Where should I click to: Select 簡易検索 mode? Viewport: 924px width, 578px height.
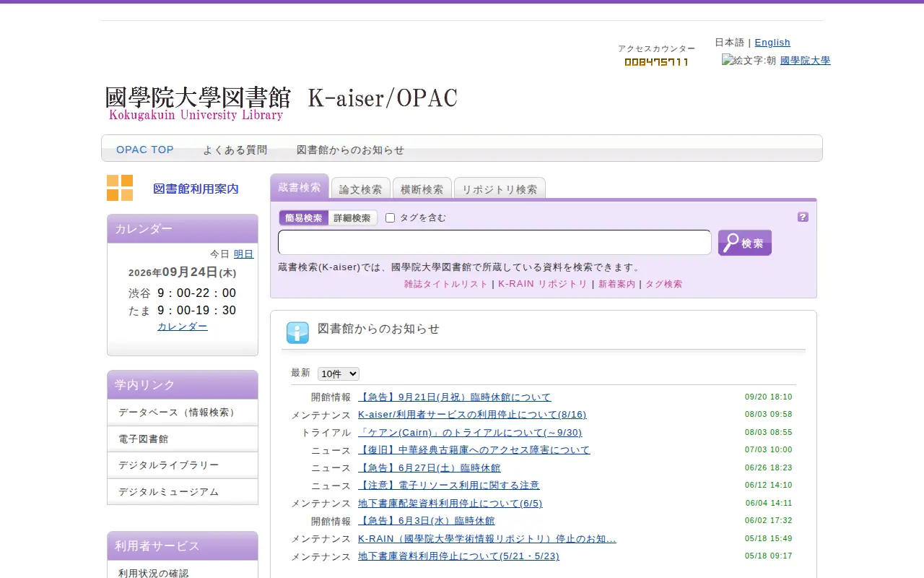[x=304, y=218]
